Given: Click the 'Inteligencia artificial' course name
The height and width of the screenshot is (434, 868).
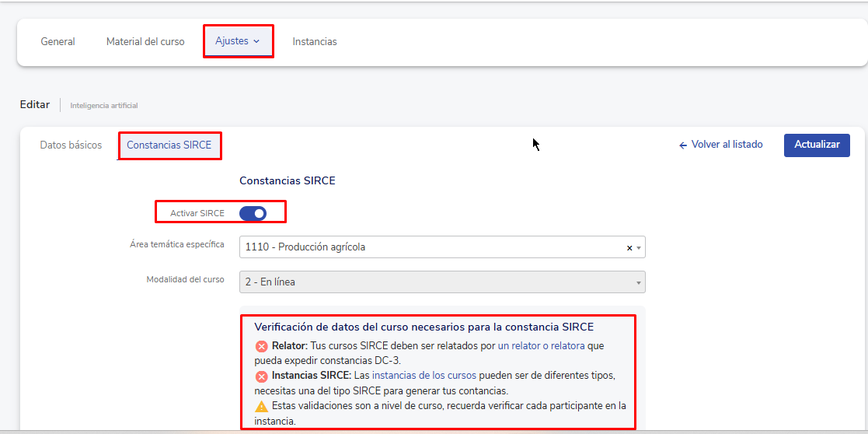Looking at the screenshot, I should point(103,105).
